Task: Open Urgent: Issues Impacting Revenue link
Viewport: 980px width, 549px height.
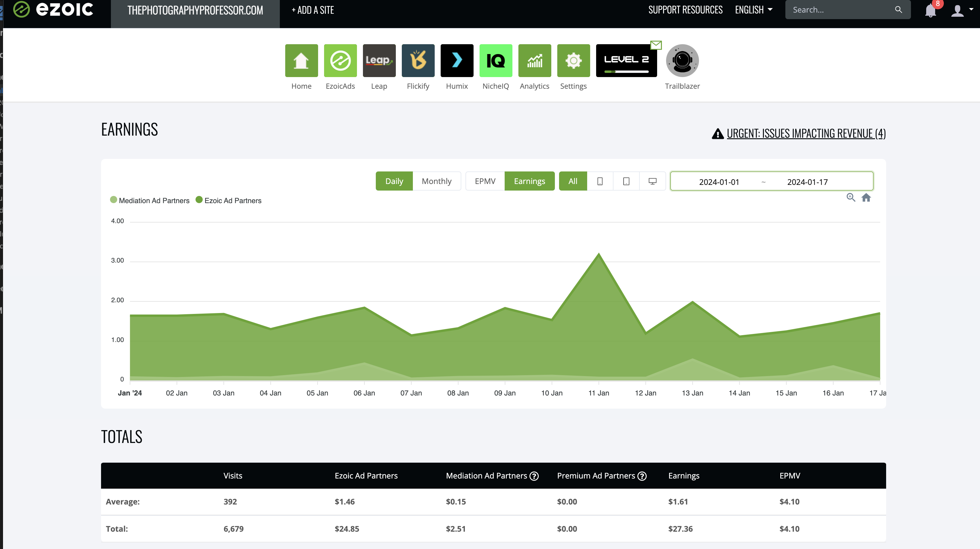Action: pos(806,134)
